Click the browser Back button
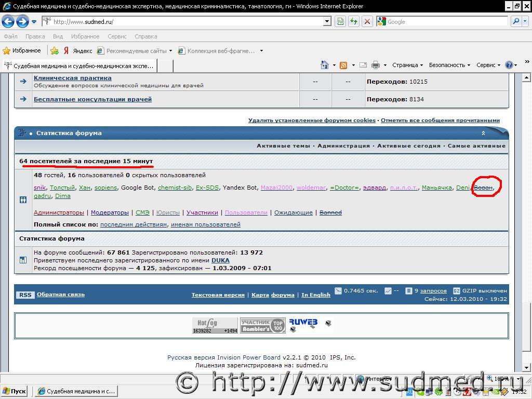 [8, 21]
